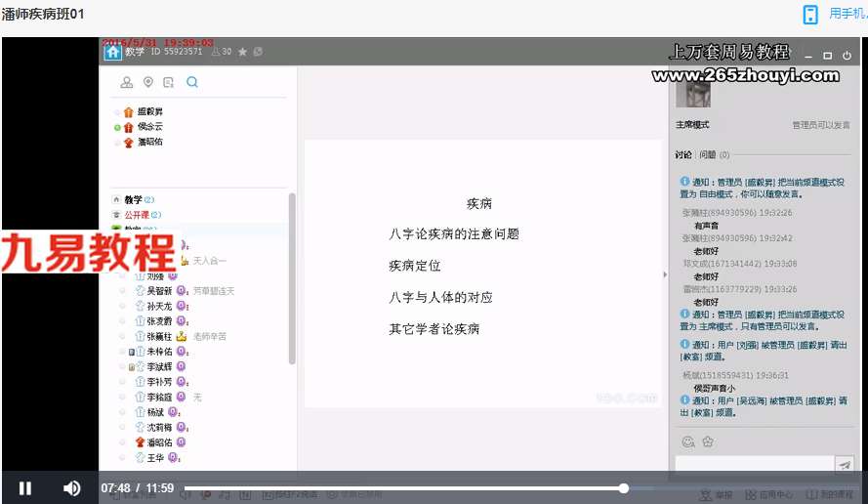Click the send paper-plane icon
The width and height of the screenshot is (868, 504).
845,465
